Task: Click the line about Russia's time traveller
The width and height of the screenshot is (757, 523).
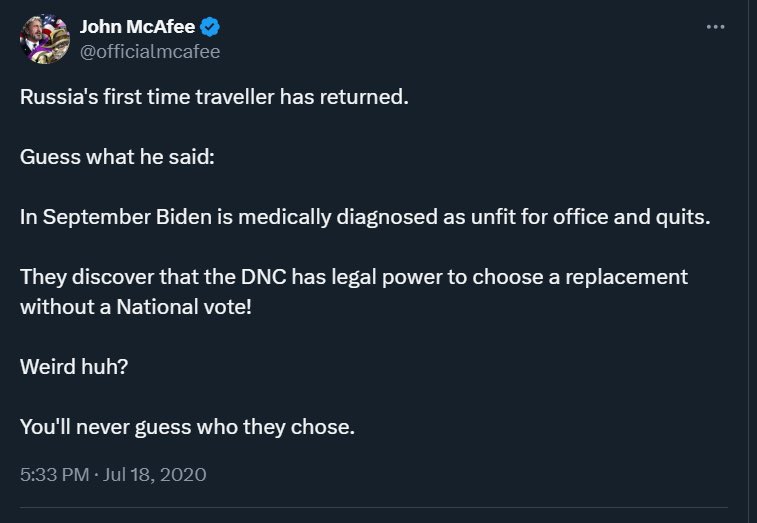Action: [x=215, y=101]
